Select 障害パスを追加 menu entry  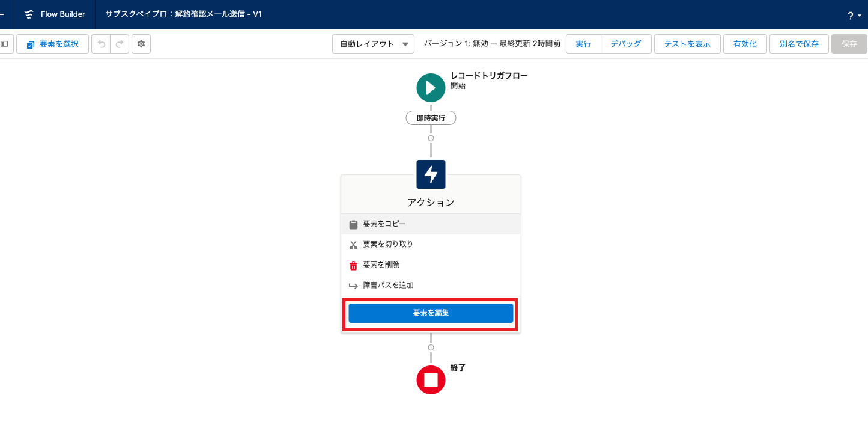click(x=388, y=286)
